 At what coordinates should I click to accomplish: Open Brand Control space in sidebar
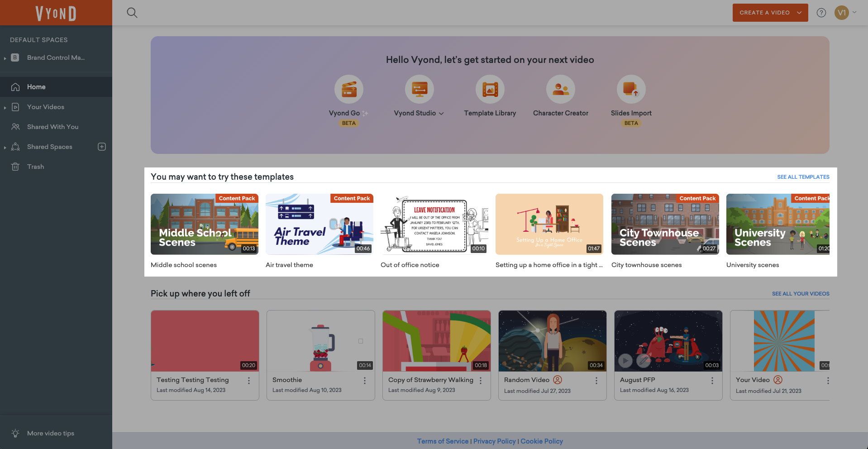[x=56, y=57]
